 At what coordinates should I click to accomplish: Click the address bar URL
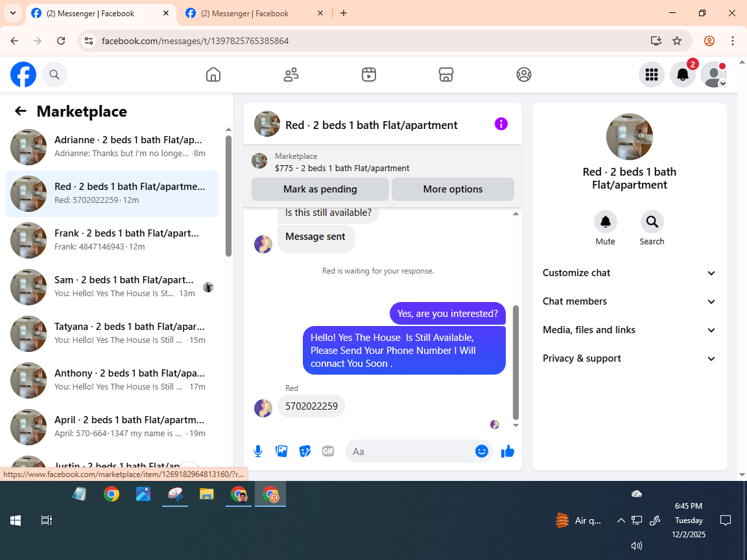(x=195, y=41)
